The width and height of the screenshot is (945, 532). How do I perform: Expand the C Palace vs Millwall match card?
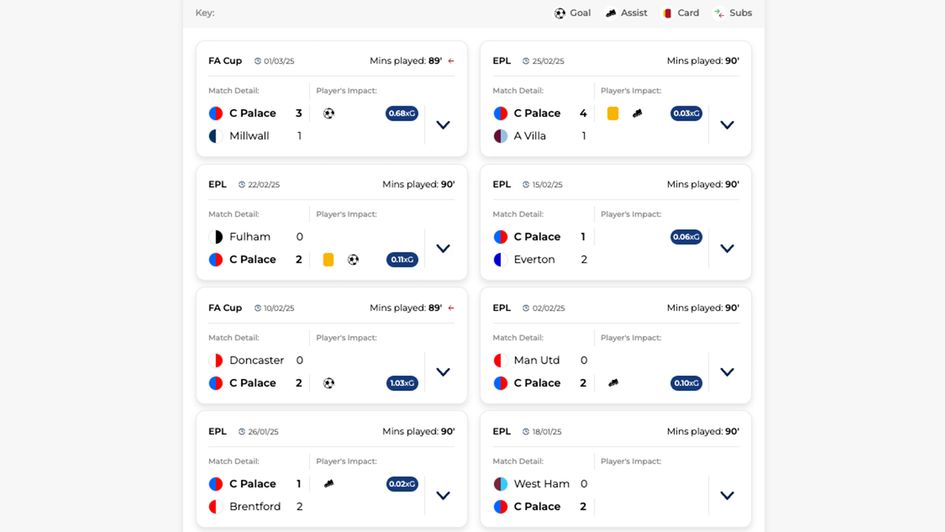443,125
